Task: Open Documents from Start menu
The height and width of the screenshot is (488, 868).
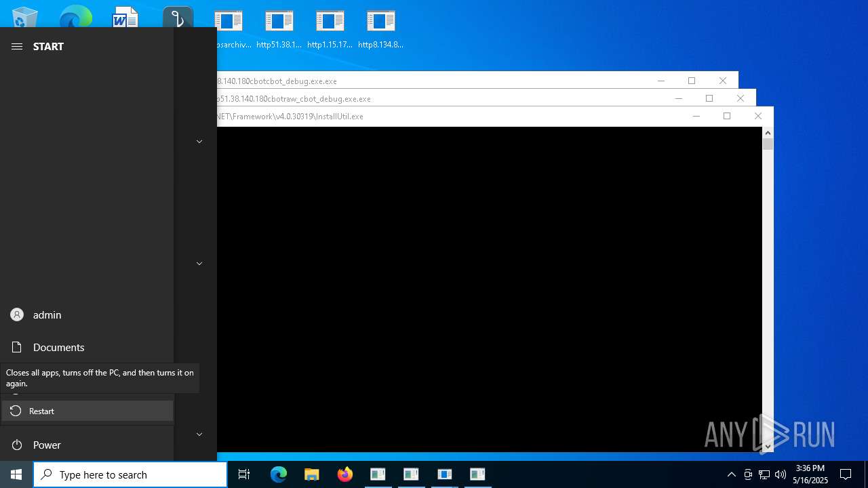Action: tap(87, 347)
